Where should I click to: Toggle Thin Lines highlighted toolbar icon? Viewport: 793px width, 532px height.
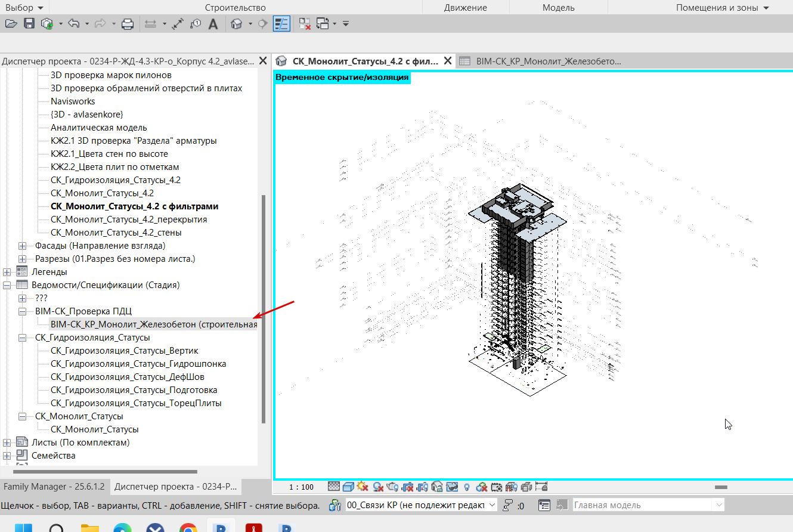(x=281, y=24)
